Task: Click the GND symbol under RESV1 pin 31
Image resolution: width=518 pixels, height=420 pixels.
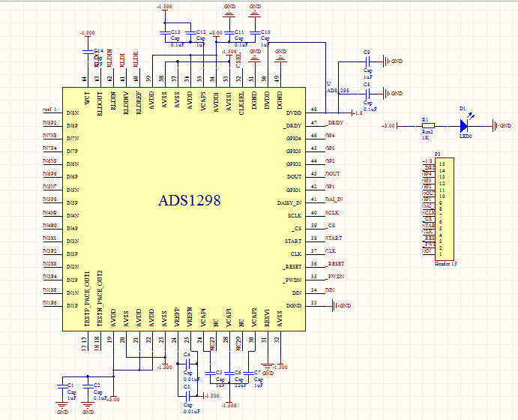Action: (268, 369)
